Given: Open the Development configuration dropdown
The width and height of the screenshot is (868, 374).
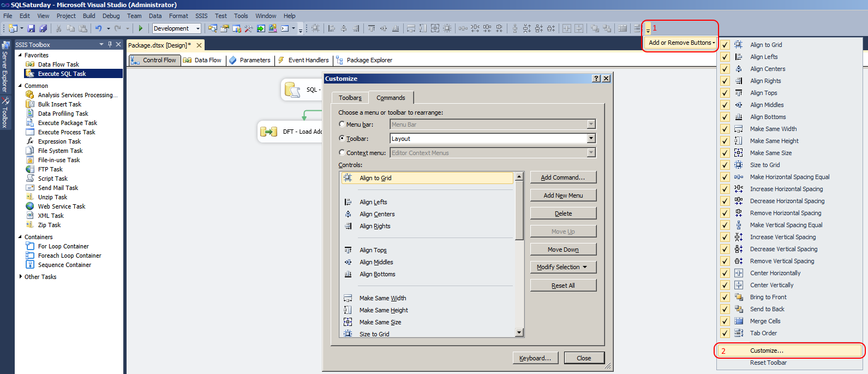Looking at the screenshot, I should (x=198, y=28).
